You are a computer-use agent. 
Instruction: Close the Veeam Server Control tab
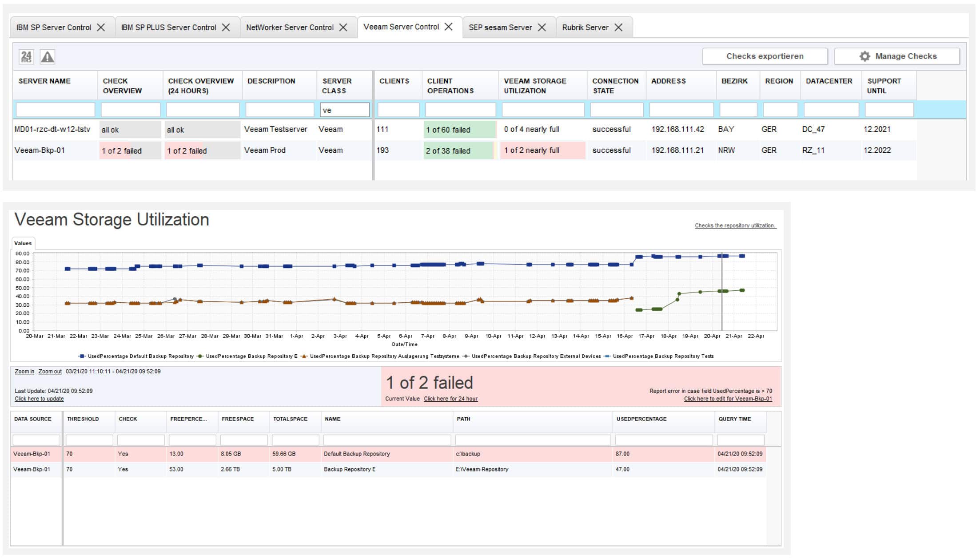pyautogui.click(x=449, y=27)
